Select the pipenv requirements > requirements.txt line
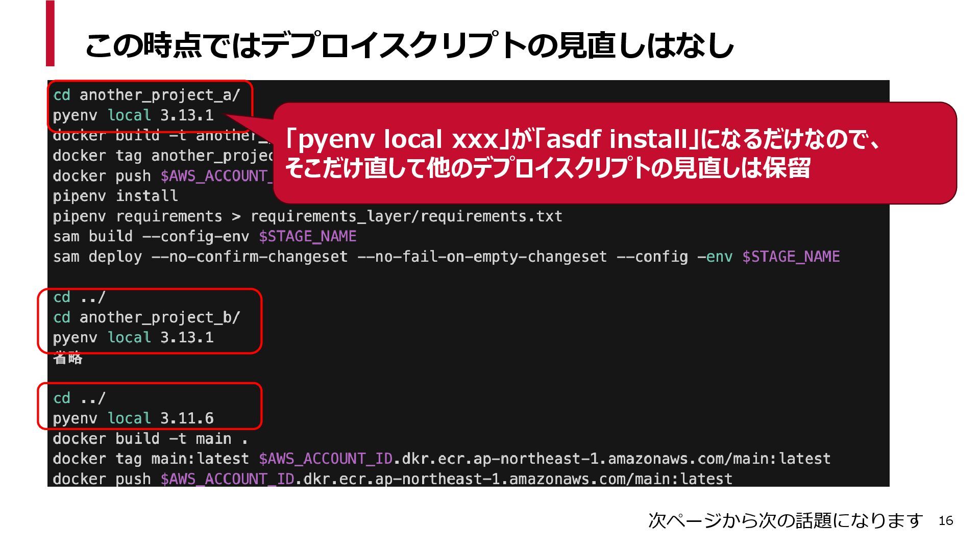 [308, 216]
